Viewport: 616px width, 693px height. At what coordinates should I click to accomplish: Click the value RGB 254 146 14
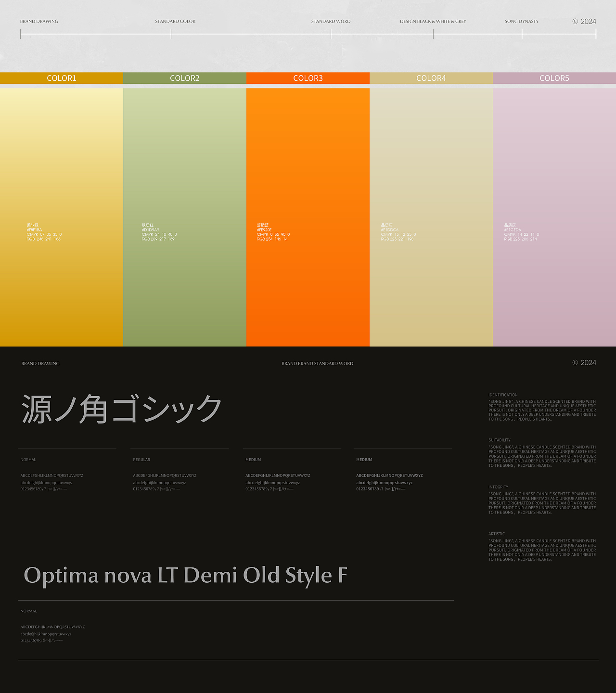[272, 239]
